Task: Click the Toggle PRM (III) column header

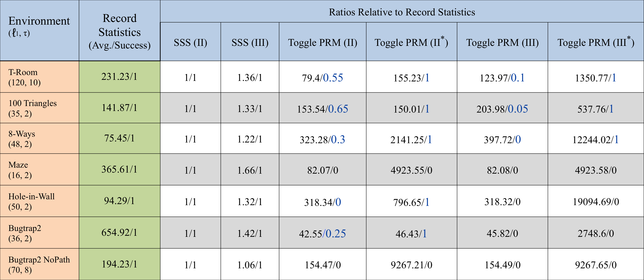Action: pos(502,42)
